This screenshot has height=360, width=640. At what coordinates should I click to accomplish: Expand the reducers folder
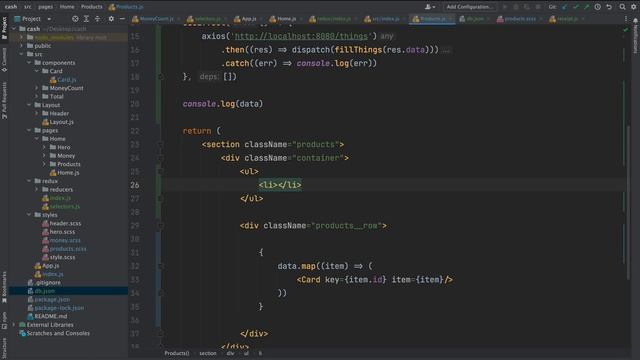[x=37, y=189]
